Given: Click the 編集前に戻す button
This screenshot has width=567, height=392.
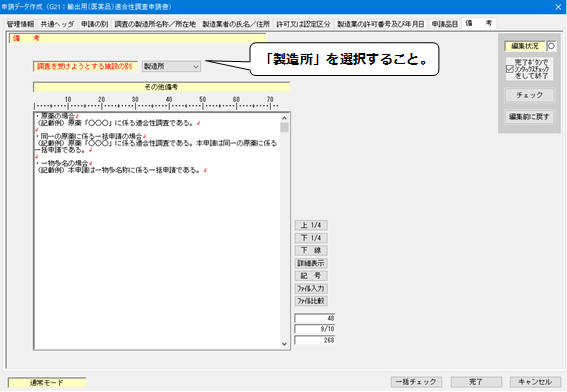Looking at the screenshot, I should coord(529,116).
